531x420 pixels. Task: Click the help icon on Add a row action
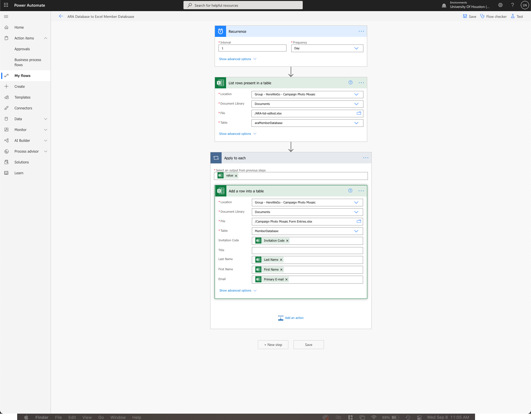350,191
